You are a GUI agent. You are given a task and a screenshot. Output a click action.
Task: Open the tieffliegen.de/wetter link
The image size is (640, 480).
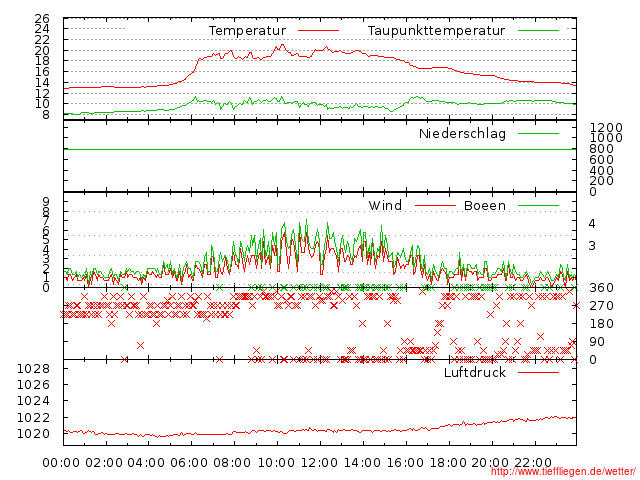563,471
